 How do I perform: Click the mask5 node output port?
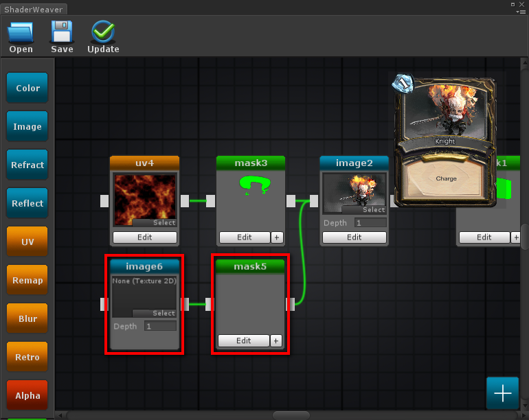click(291, 305)
